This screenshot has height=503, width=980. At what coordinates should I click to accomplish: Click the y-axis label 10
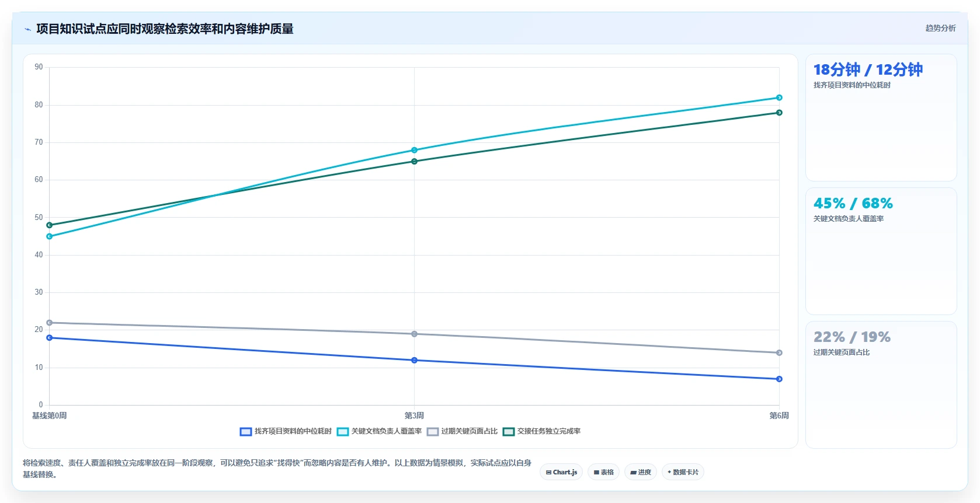pyautogui.click(x=39, y=368)
